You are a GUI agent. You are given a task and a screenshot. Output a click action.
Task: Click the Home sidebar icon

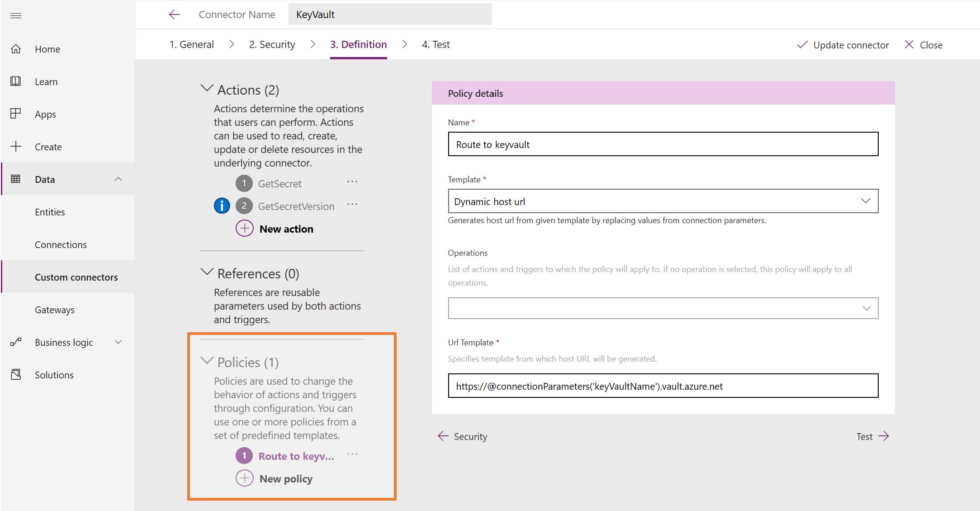point(18,48)
